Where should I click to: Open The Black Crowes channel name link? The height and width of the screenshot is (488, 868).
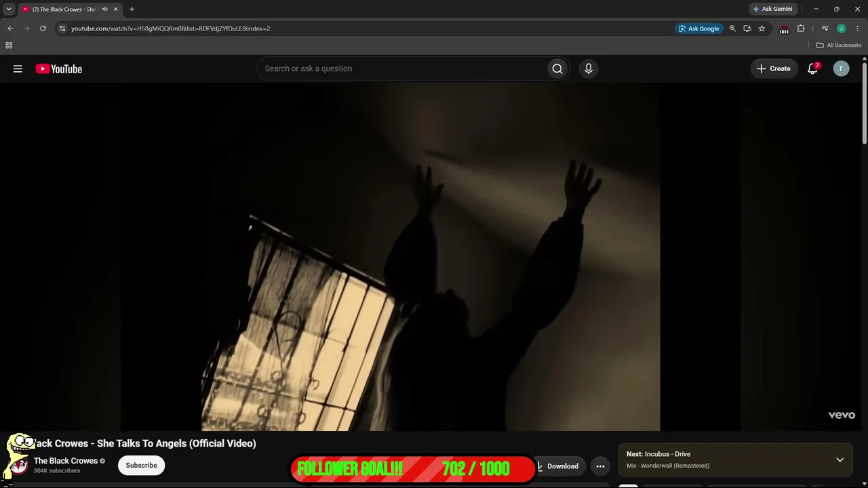coord(66,461)
